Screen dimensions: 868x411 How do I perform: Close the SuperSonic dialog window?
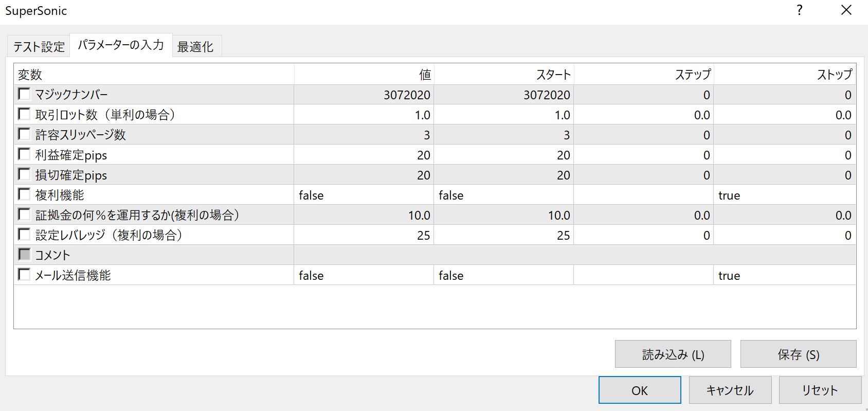point(846,10)
